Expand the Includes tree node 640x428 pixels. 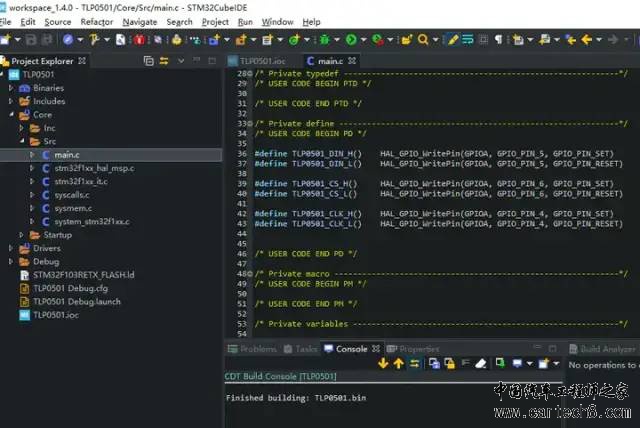(11, 101)
